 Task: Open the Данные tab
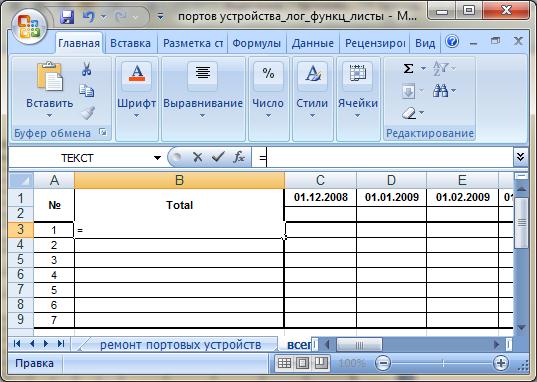[313, 43]
